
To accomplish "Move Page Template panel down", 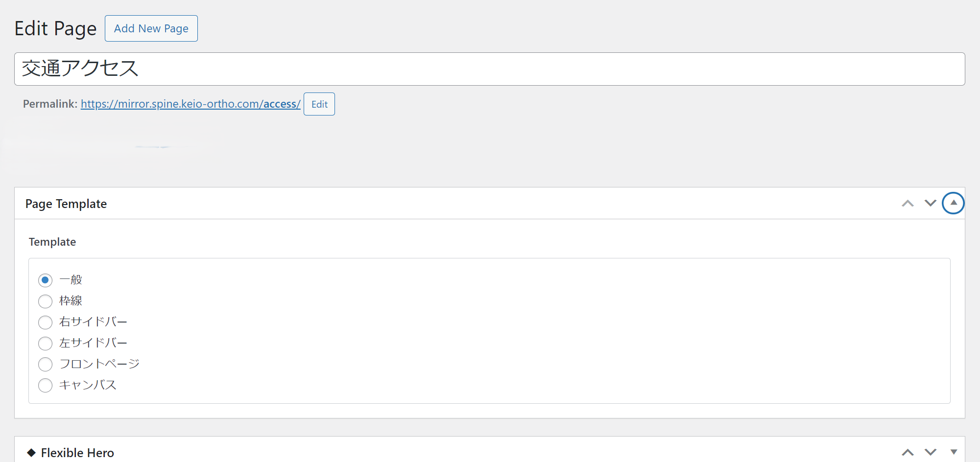I will tap(931, 203).
